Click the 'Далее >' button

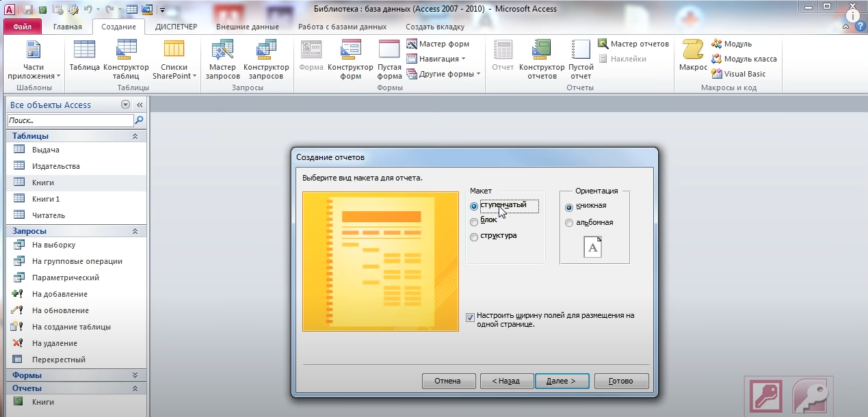561,381
